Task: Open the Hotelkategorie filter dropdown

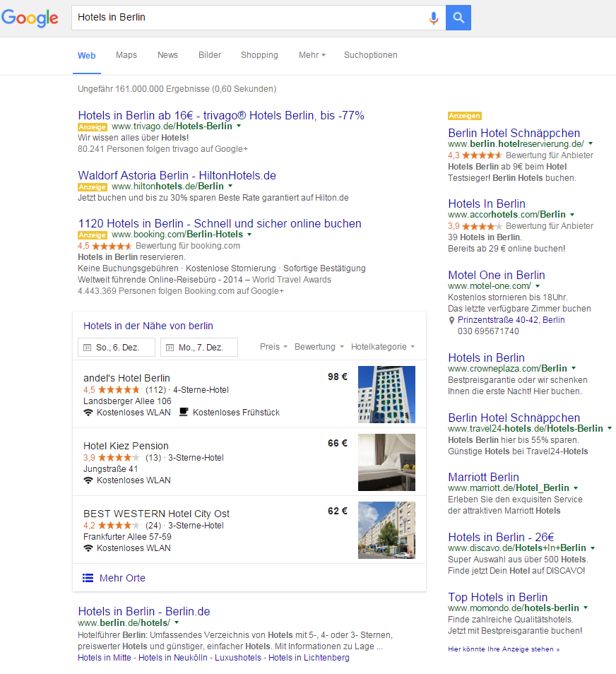Action: [383, 347]
